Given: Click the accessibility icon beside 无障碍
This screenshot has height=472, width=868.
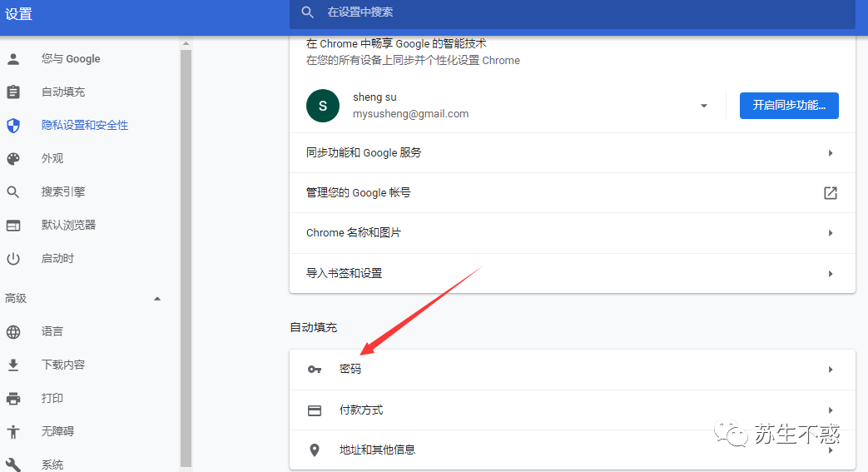Looking at the screenshot, I should click(13, 431).
